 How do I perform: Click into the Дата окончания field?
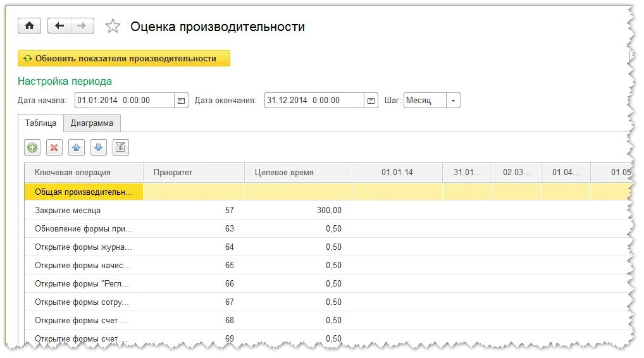tap(314, 101)
